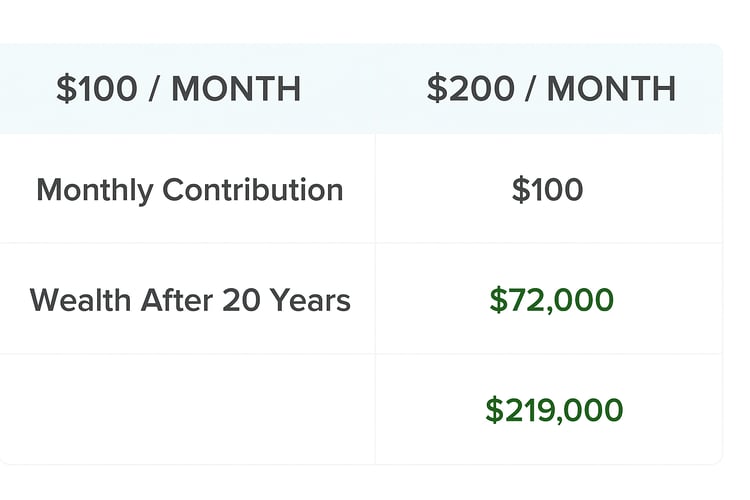Click "MONTH" in the $200 column header
The image size is (750, 500).
[x=611, y=89]
